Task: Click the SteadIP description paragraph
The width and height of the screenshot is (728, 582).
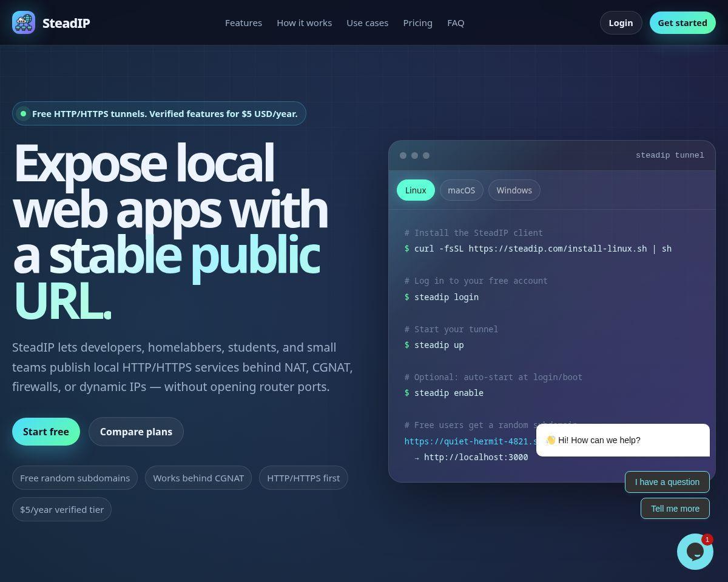Action: coord(183,367)
